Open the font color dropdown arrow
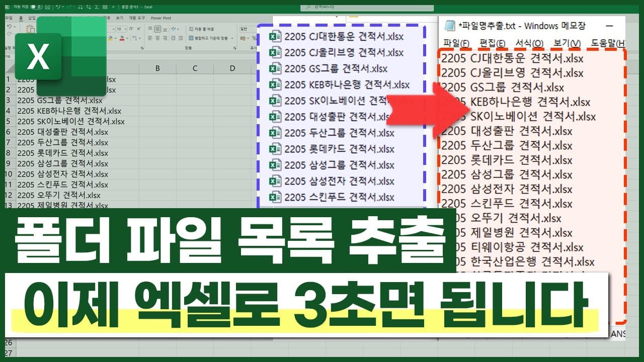This screenshot has height=362, width=644. [127, 38]
